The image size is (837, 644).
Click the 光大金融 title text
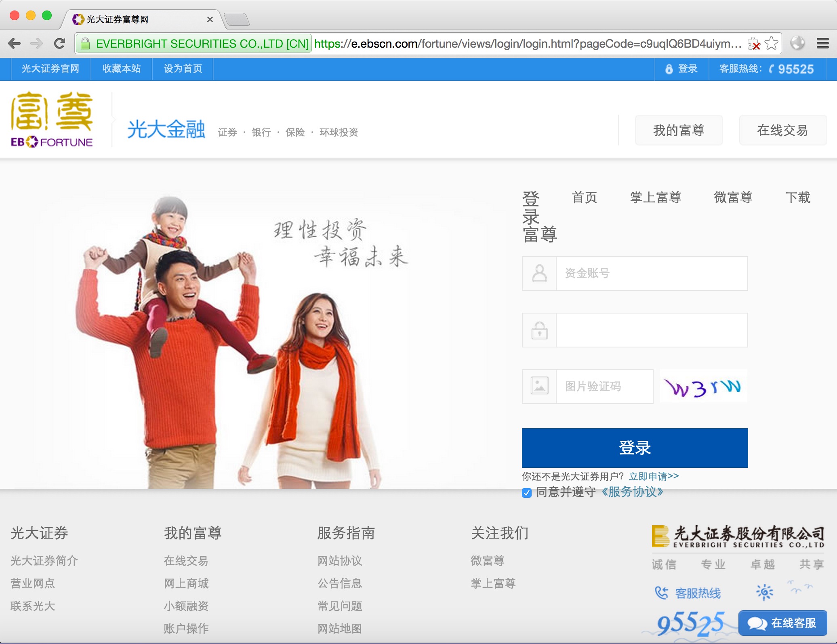tap(166, 129)
